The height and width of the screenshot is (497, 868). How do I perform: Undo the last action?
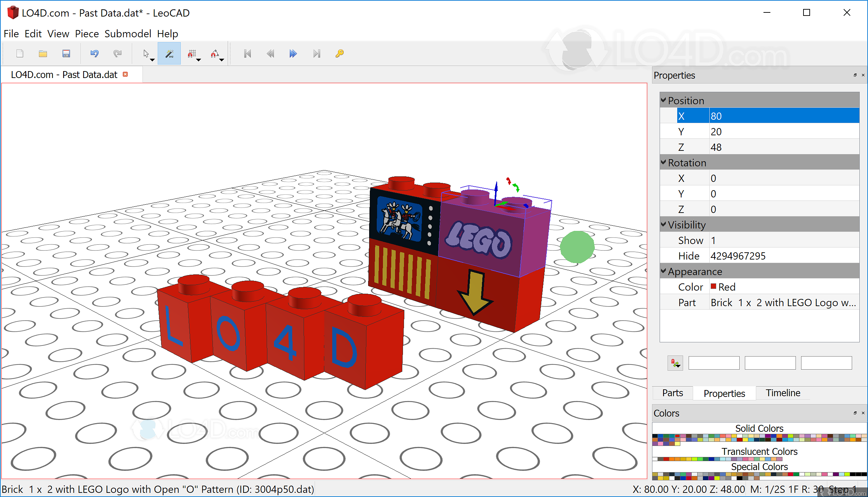click(x=95, y=53)
